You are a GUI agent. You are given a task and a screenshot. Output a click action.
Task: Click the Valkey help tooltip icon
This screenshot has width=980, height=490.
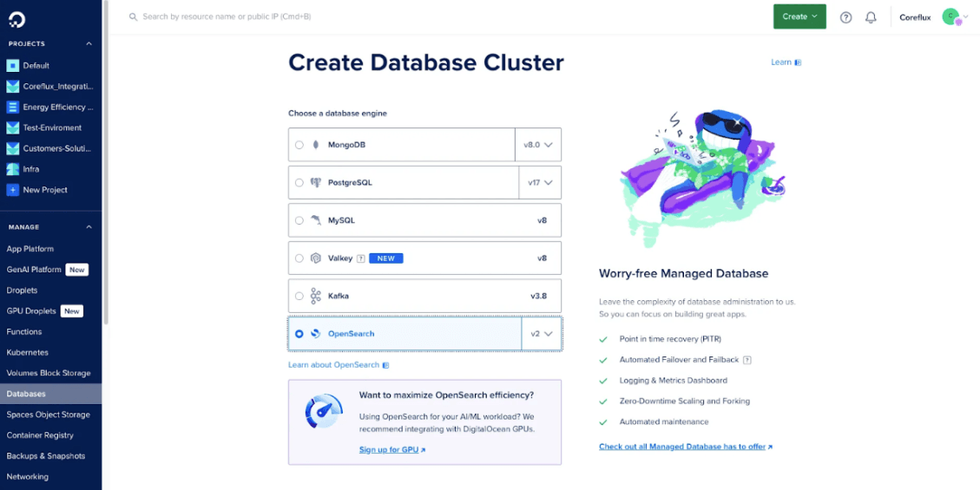click(360, 258)
